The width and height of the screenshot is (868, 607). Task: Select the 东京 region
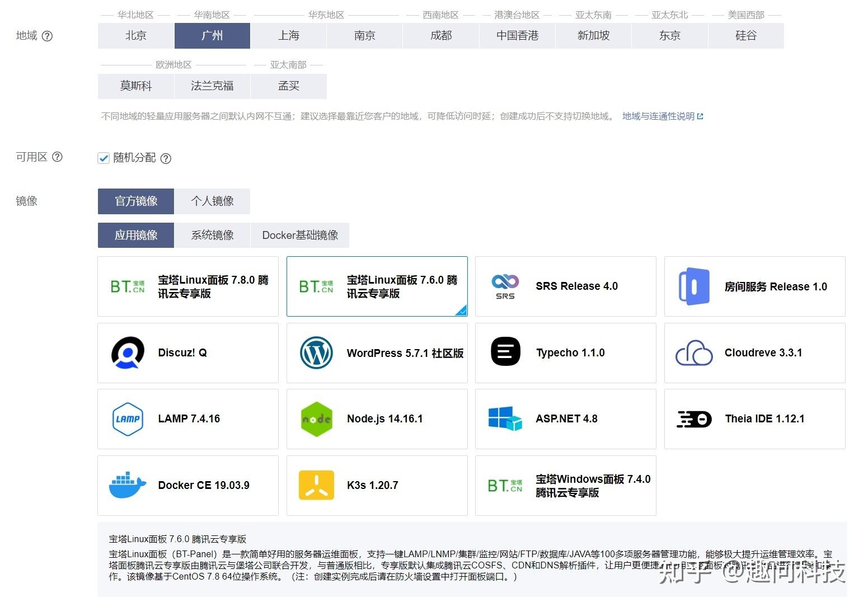click(x=669, y=36)
